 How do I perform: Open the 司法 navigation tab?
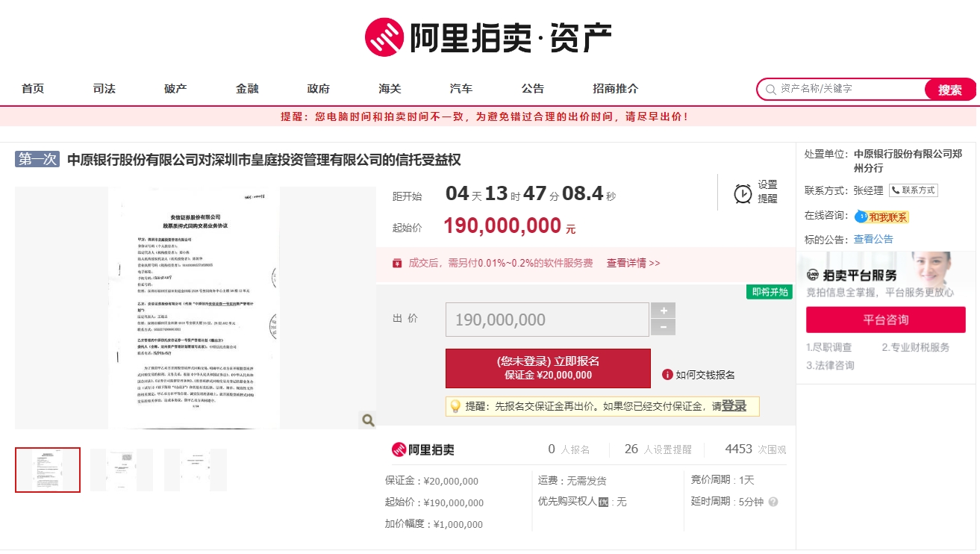(x=104, y=89)
